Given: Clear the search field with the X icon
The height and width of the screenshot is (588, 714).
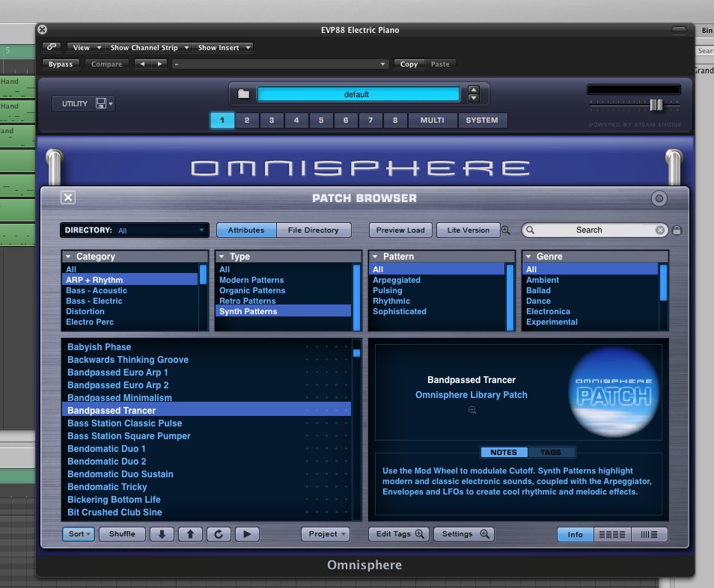Looking at the screenshot, I should point(660,230).
